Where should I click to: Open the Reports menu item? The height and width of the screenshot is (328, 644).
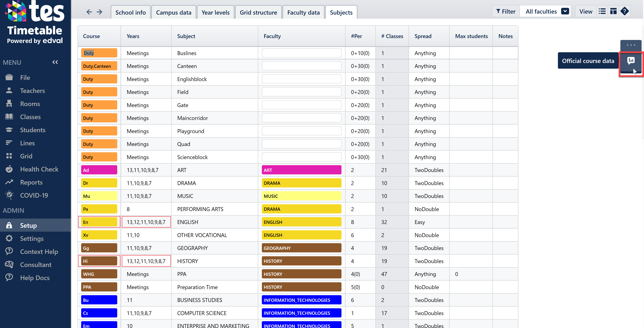coord(31,183)
